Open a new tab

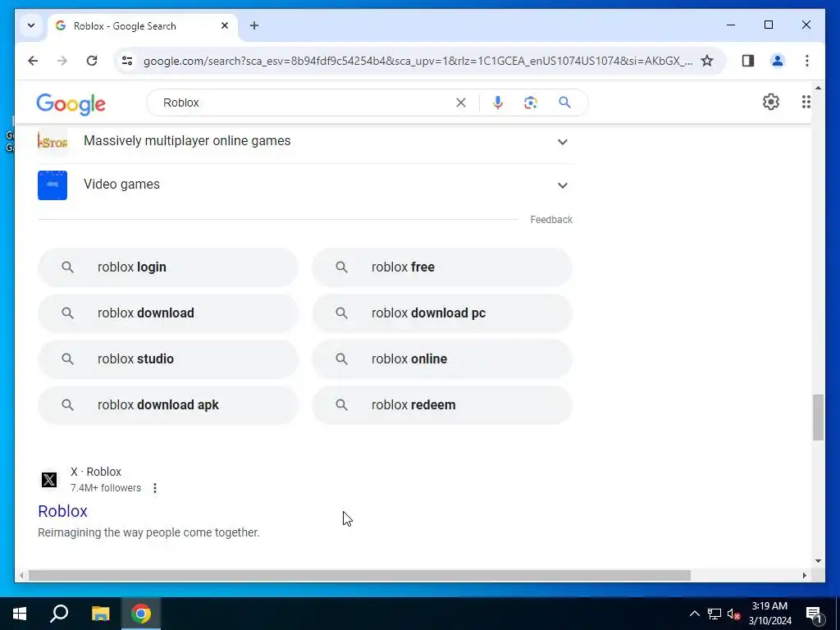point(254,25)
